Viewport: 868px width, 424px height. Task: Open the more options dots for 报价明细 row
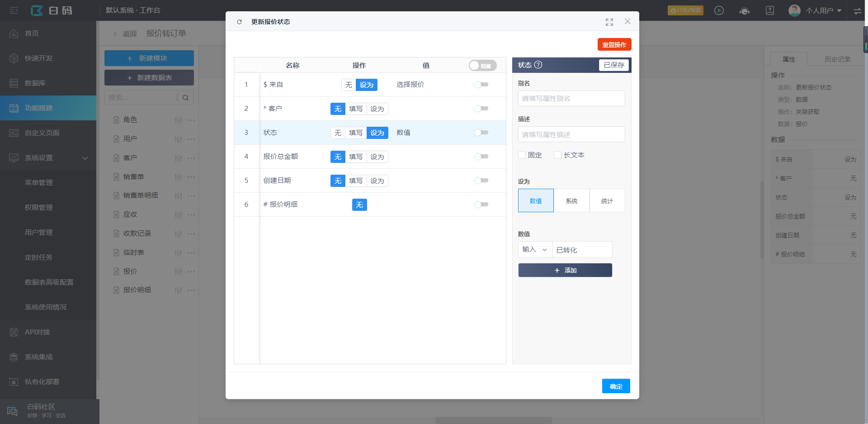tap(191, 290)
